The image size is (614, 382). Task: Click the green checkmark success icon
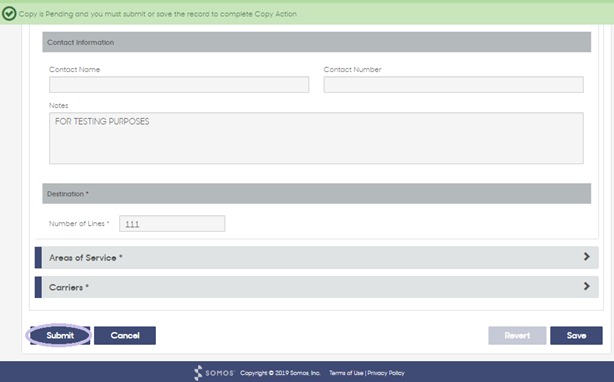pos(9,14)
